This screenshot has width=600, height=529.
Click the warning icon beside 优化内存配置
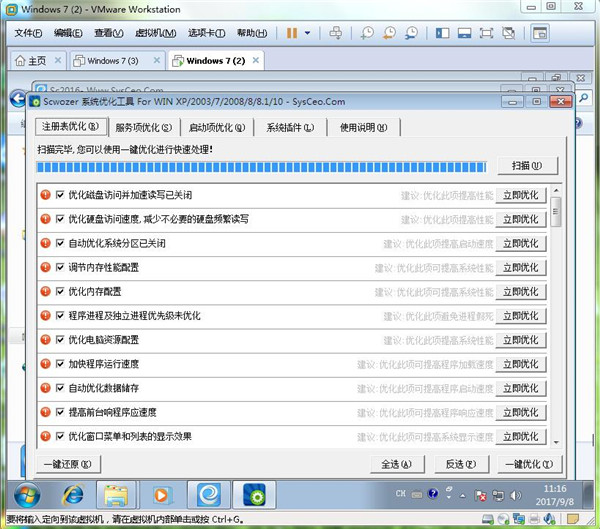[x=46, y=291]
